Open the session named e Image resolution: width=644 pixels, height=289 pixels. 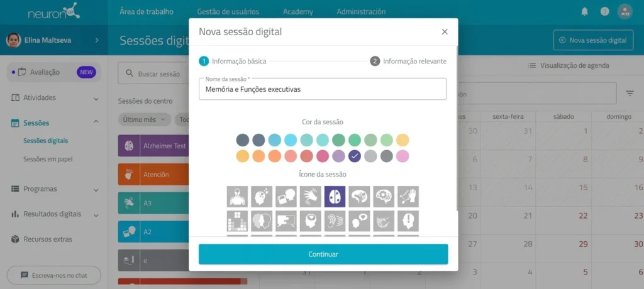click(x=153, y=261)
